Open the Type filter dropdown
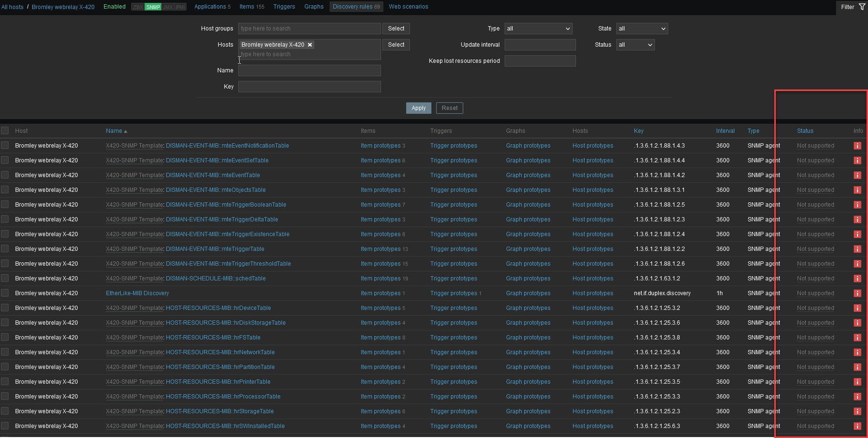Image resolution: width=868 pixels, height=438 pixels. (538, 29)
